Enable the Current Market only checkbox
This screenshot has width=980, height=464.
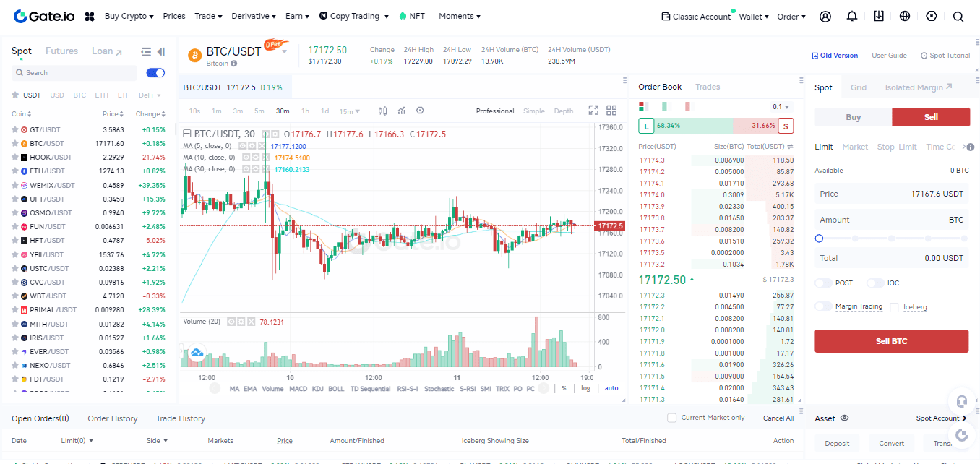pyautogui.click(x=671, y=418)
